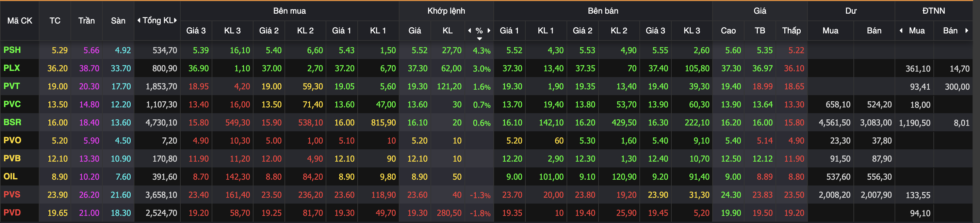Image resolution: width=980 pixels, height=223 pixels.
Task: Click left arrow before percent column header
Action: 470,30
